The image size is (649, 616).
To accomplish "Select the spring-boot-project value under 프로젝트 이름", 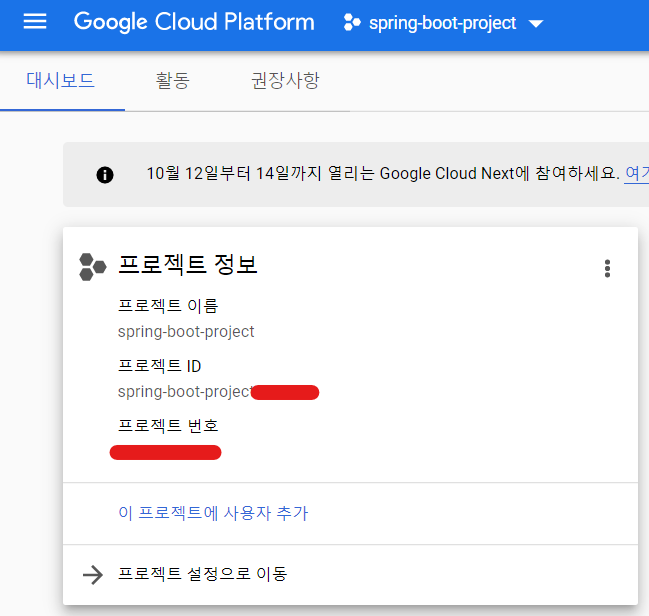I will point(186,332).
